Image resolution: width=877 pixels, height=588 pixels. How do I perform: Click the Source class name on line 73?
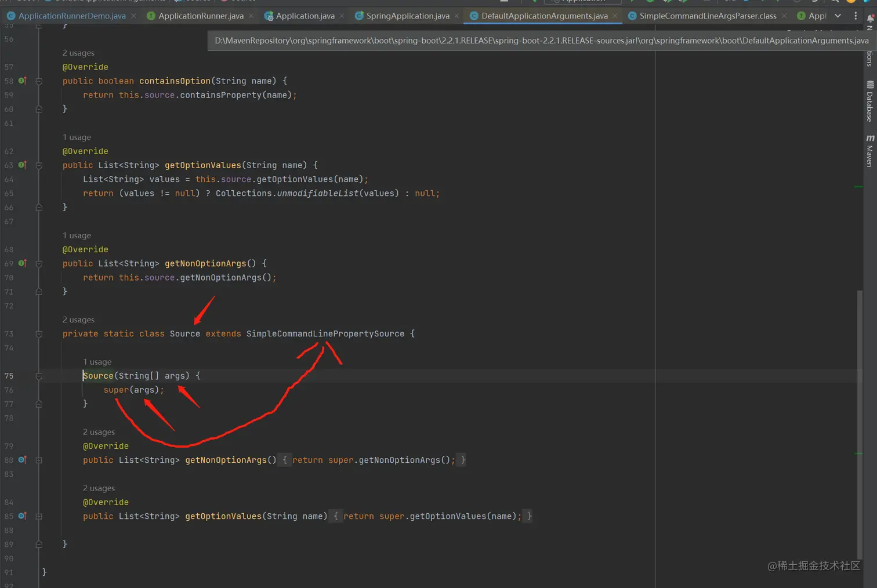[x=184, y=334]
